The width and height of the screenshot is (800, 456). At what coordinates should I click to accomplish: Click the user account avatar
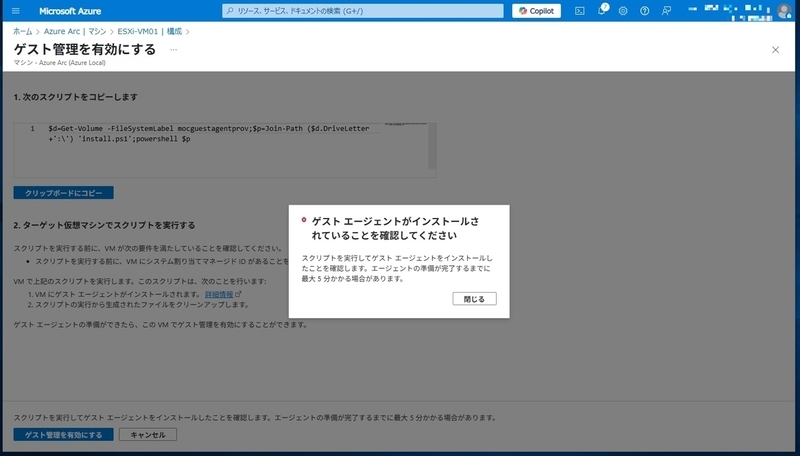784,11
